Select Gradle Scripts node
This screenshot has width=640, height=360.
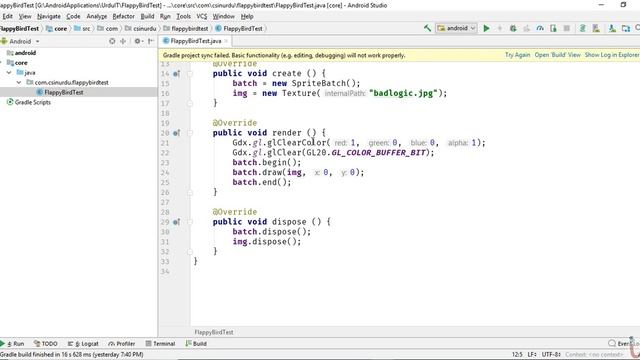pyautogui.click(x=29, y=102)
